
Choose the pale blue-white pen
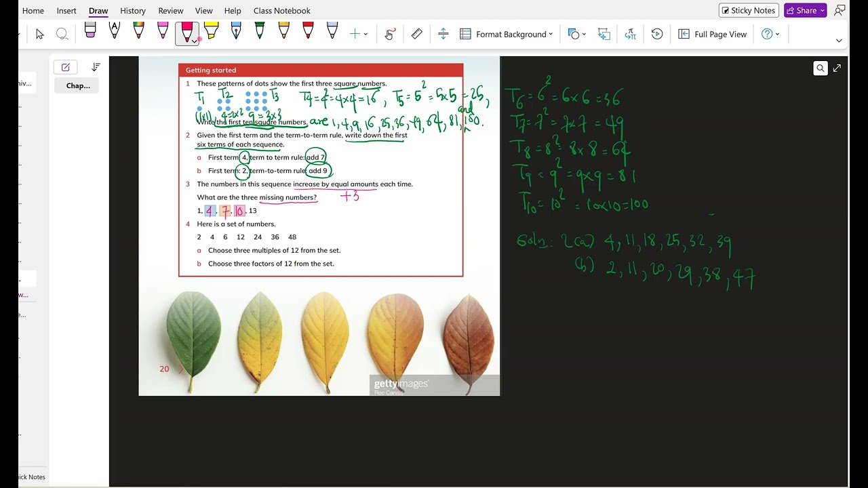pyautogui.click(x=332, y=30)
